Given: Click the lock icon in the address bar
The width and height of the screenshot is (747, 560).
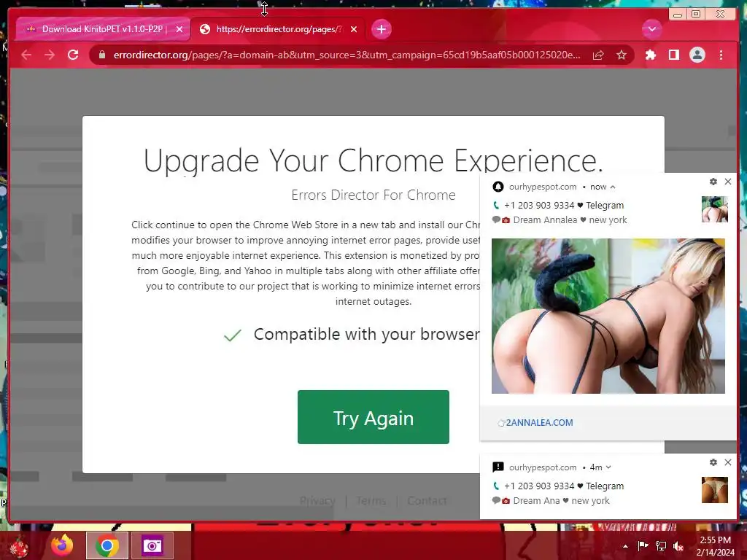Looking at the screenshot, I should pyautogui.click(x=101, y=55).
